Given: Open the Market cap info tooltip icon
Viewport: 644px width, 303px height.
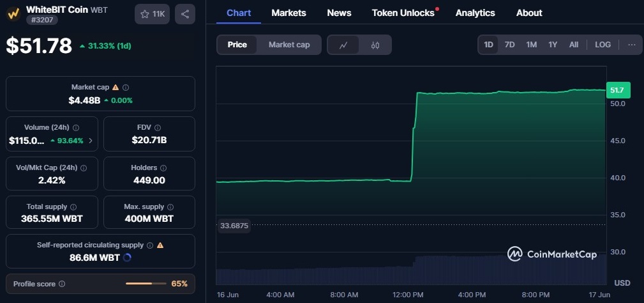Looking at the screenshot, I should (126, 87).
